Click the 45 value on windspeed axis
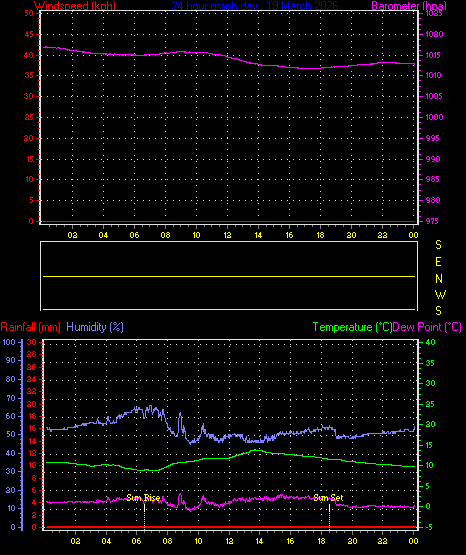Screen dimensions: 466x555 pyautogui.click(x=29, y=34)
